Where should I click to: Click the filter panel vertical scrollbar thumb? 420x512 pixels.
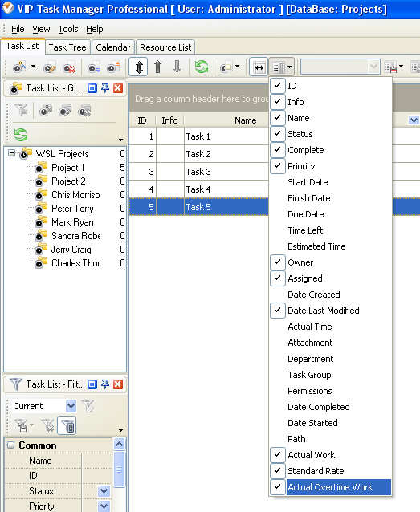pyautogui.click(x=120, y=469)
